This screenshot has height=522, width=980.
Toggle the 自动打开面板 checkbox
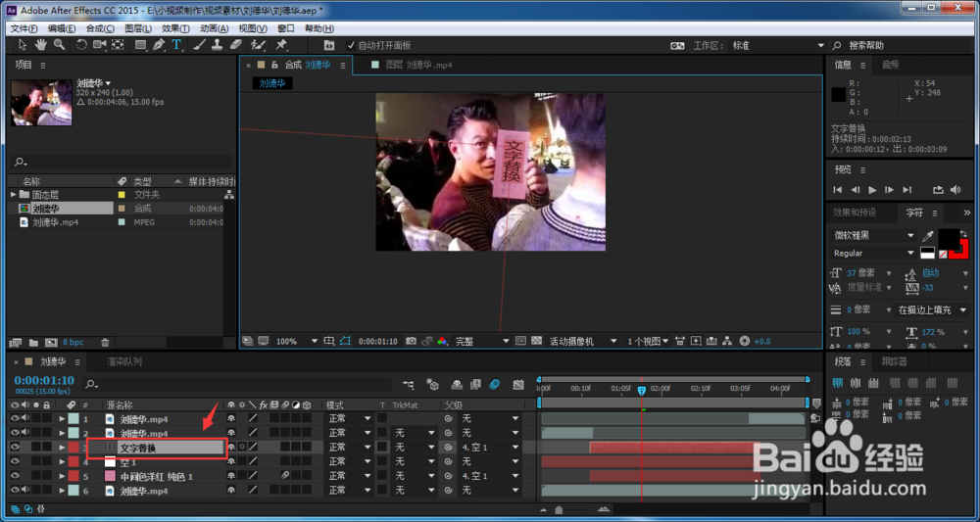pyautogui.click(x=351, y=46)
